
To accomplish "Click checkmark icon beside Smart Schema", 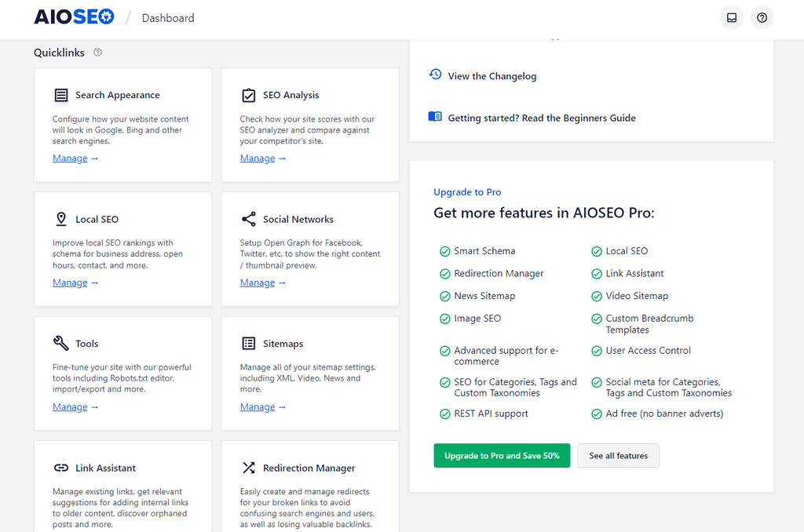I will 444,251.
